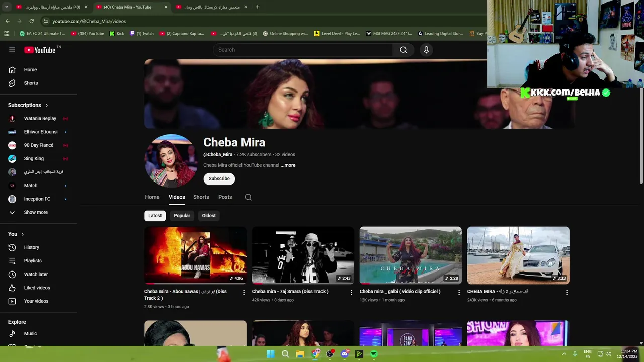This screenshot has width=644, height=362.
Task: Click the page vertical scrollbar
Action: 641,136
